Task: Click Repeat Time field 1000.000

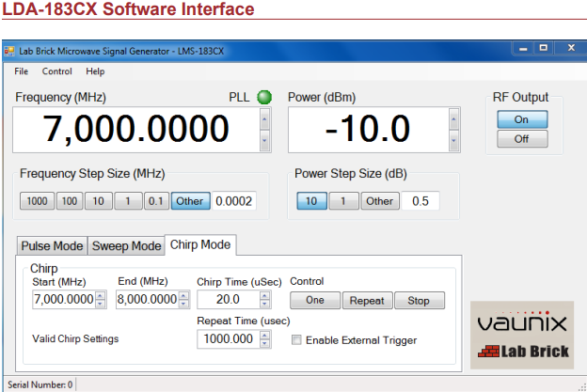Action: tap(229, 338)
